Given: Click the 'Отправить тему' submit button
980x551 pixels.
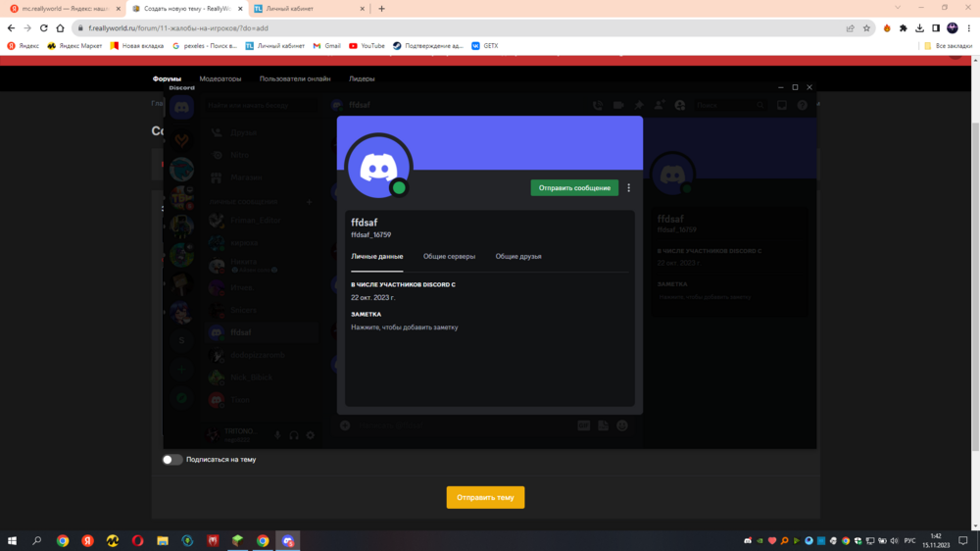Looking at the screenshot, I should (x=485, y=497).
